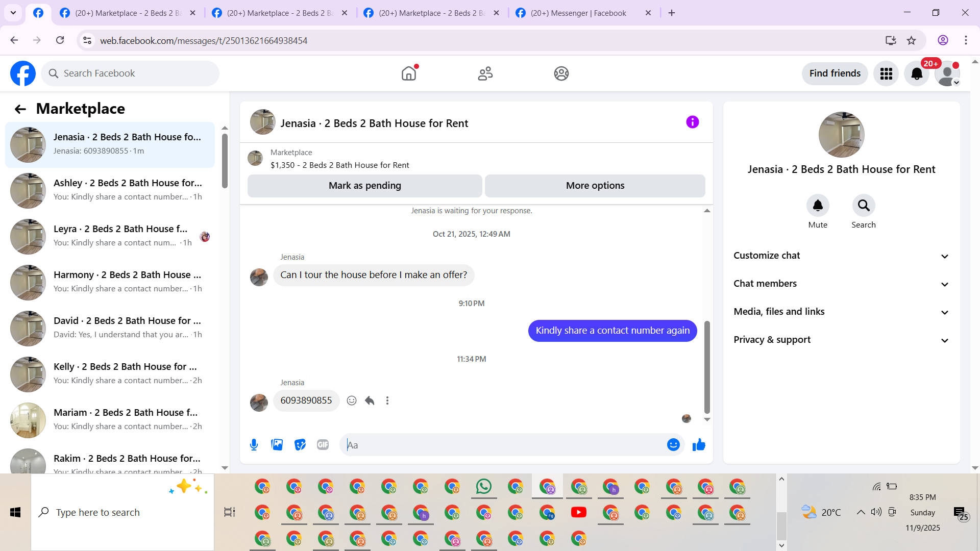Send a thumbs-up like
This screenshot has width=980, height=551.
(x=699, y=445)
